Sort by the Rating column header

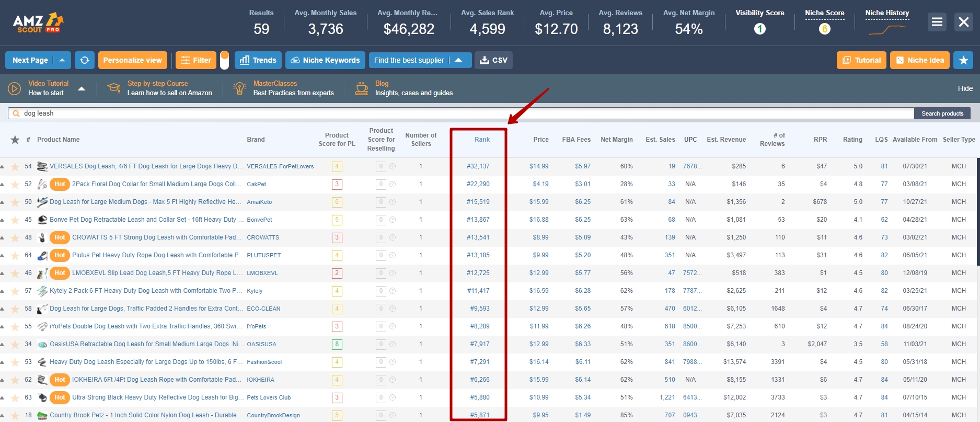(x=852, y=140)
